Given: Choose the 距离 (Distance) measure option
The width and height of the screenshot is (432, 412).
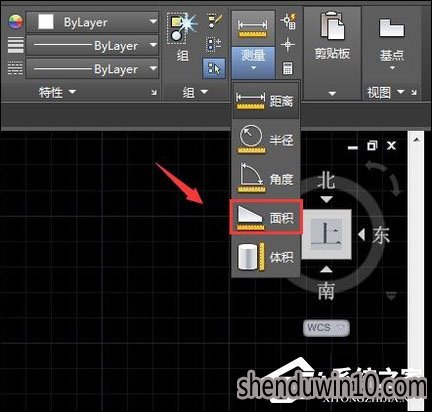Looking at the screenshot, I should click(265, 100).
